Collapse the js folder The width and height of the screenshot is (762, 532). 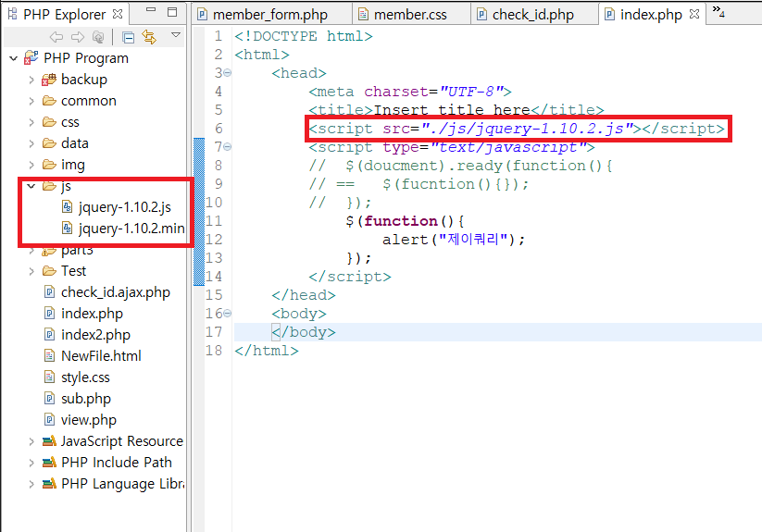pos(31,186)
